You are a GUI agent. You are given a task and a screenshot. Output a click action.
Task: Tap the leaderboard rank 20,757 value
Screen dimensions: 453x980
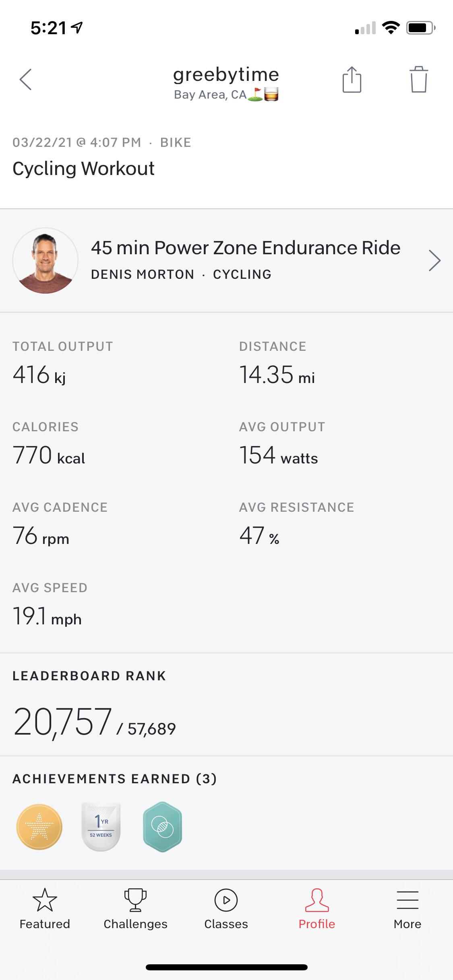[63, 722]
